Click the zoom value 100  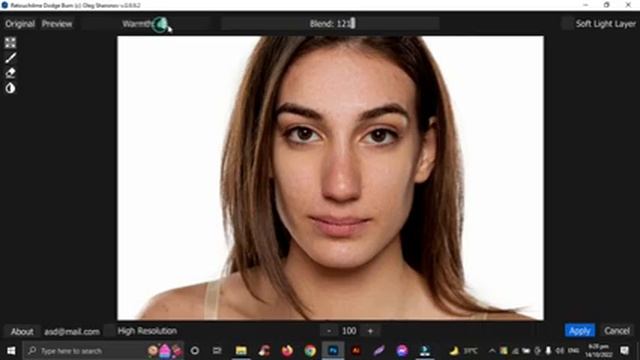point(349,331)
